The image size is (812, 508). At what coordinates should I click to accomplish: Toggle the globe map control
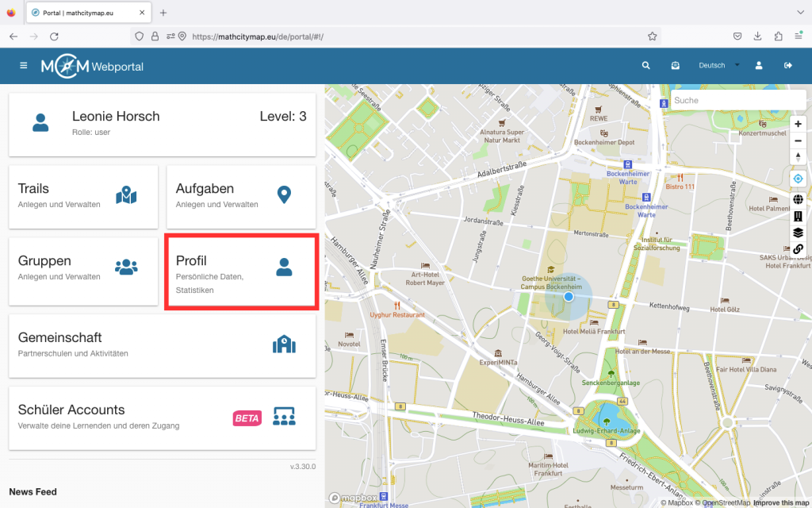[x=798, y=199]
